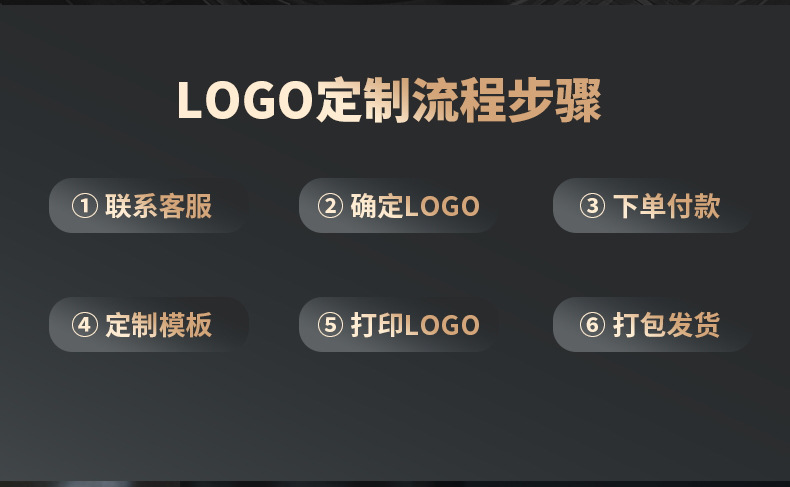Screen dimensions: 790x487
Task: Click the 模板 characters in step four
Action: (x=185, y=325)
